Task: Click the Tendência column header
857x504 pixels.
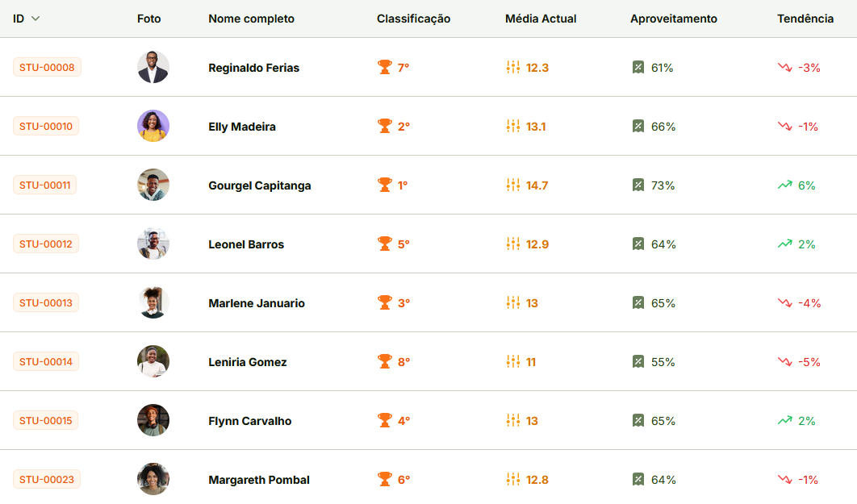Action: [x=805, y=19]
